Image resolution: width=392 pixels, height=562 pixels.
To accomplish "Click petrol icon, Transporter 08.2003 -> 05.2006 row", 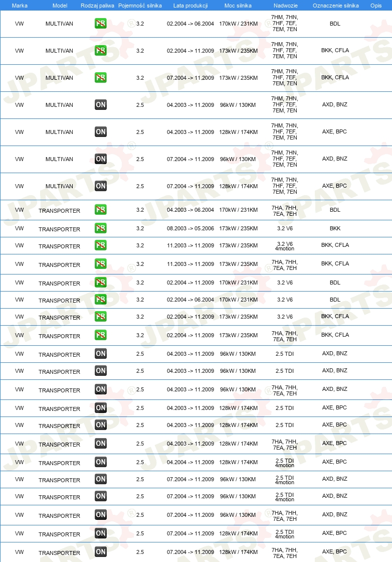I will [x=101, y=228].
